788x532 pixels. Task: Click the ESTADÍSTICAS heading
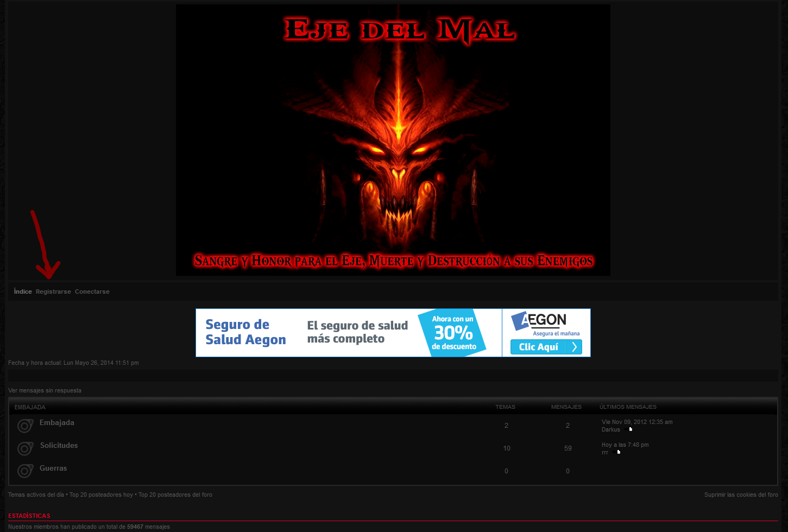point(29,516)
